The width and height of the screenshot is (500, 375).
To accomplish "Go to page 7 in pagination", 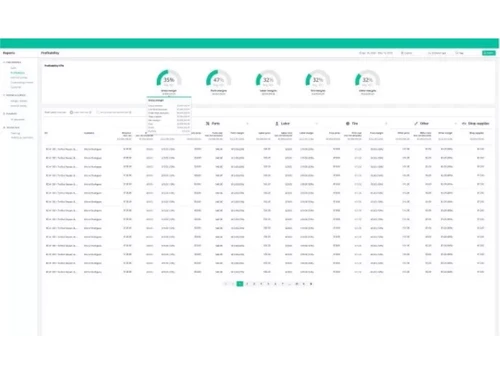I will click(x=282, y=284).
